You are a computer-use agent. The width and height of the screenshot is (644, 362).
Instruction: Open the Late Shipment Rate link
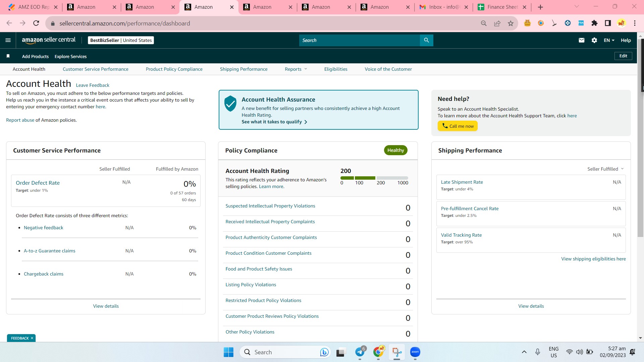pos(462,182)
